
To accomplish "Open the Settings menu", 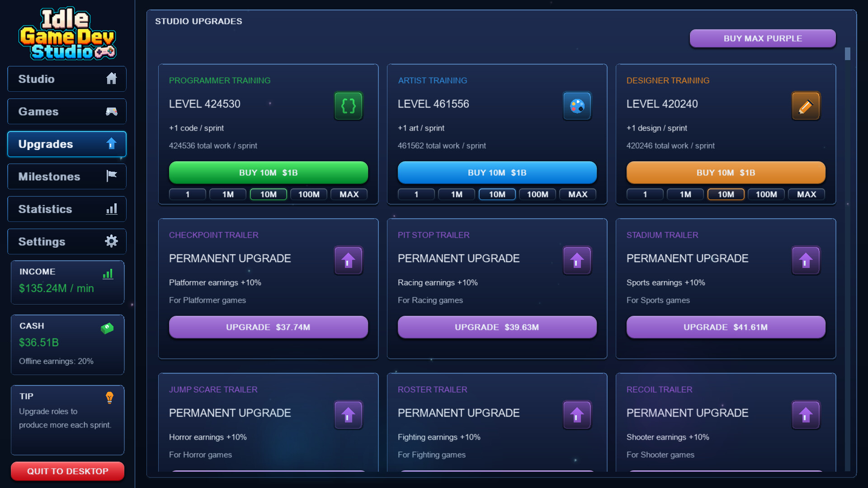I will tap(67, 242).
